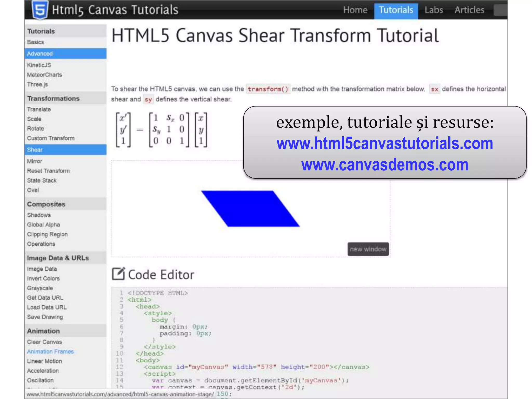Open the KineticJS link
The width and height of the screenshot is (532, 399).
(x=39, y=65)
